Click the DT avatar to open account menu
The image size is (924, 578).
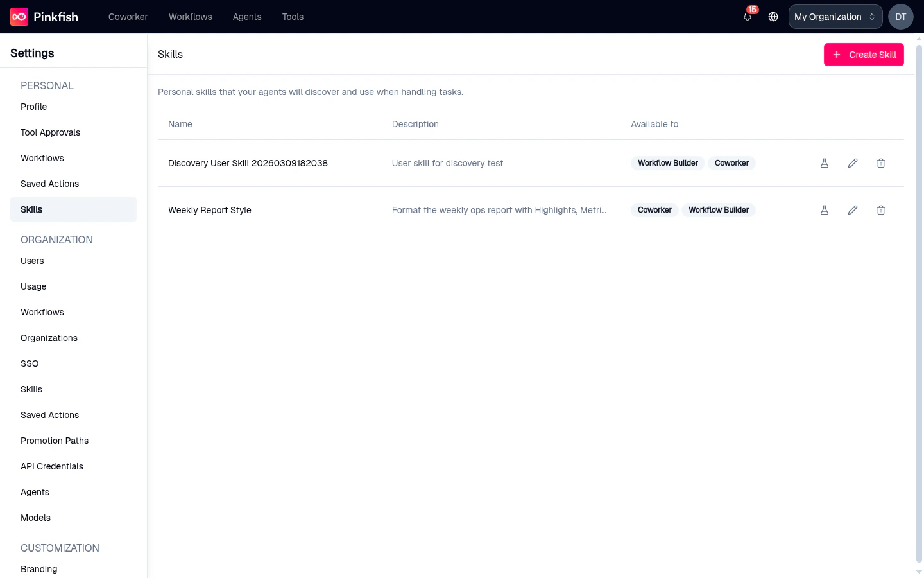click(x=900, y=17)
